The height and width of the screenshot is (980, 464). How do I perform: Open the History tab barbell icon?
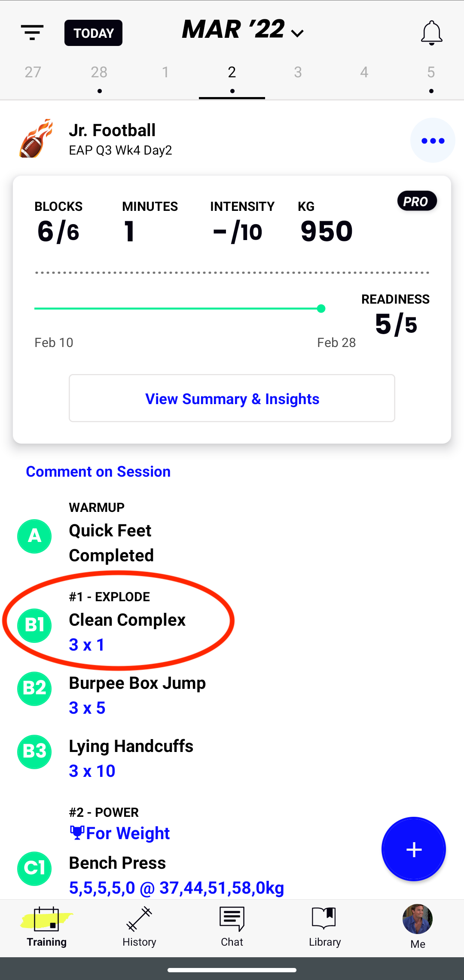coord(139,919)
